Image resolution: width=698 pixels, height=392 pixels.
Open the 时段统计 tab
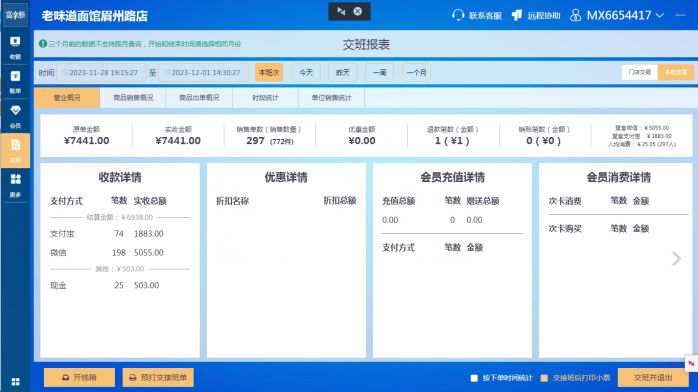coord(265,97)
